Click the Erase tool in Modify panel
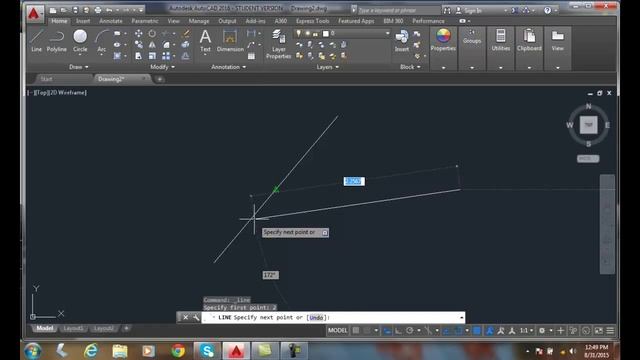The height and width of the screenshot is (360, 640). [185, 33]
